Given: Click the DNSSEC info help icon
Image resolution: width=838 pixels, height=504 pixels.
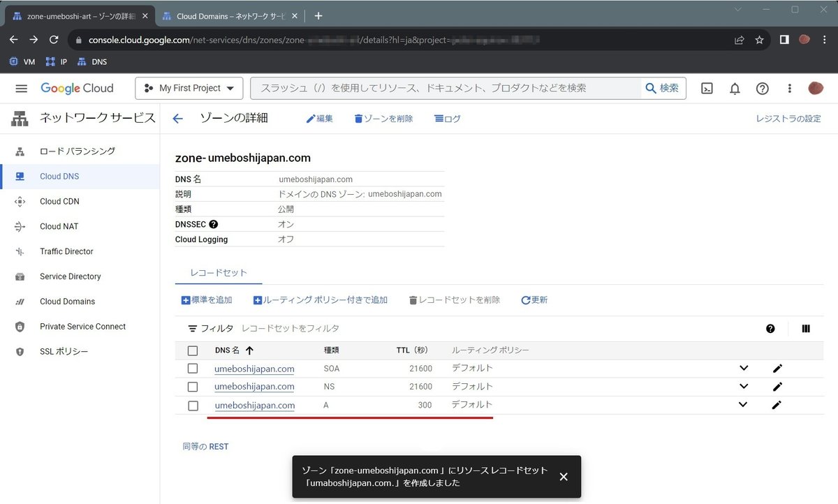Looking at the screenshot, I should (x=214, y=225).
